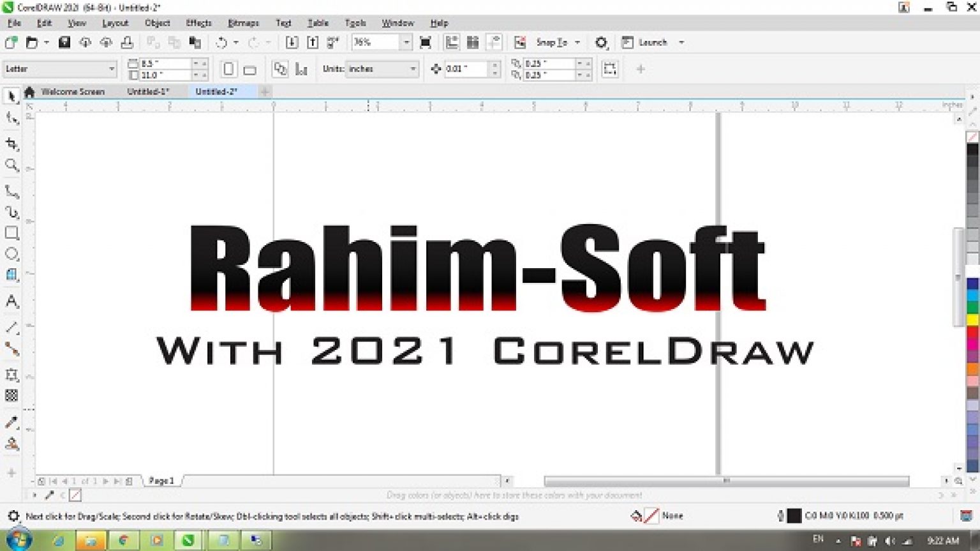Select the Pick tool
The width and height of the screenshot is (980, 551).
click(11, 96)
